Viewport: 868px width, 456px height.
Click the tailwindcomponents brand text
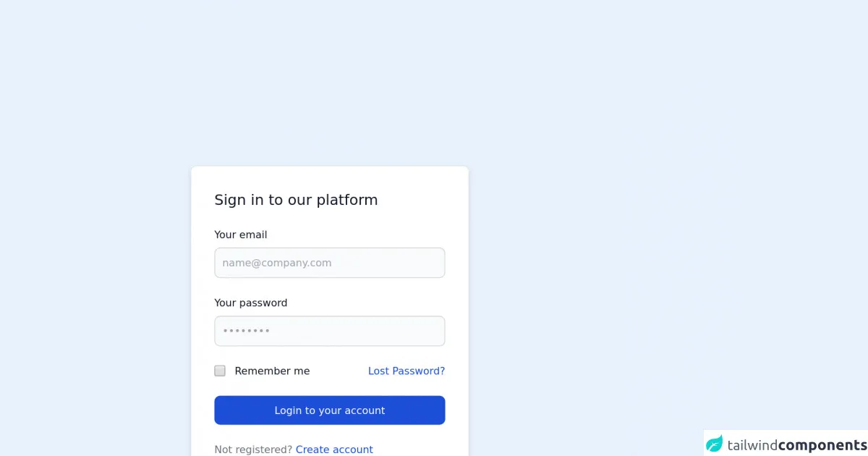pyautogui.click(x=797, y=444)
